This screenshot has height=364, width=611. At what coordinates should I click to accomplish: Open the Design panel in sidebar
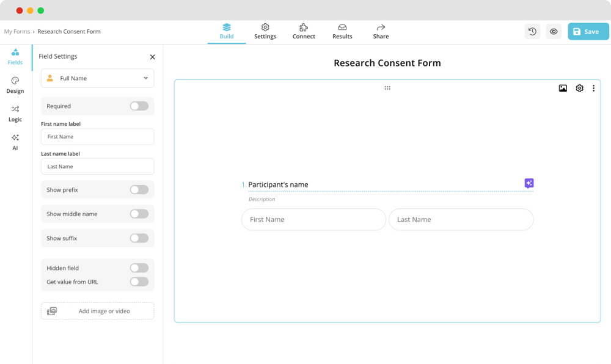[15, 86]
